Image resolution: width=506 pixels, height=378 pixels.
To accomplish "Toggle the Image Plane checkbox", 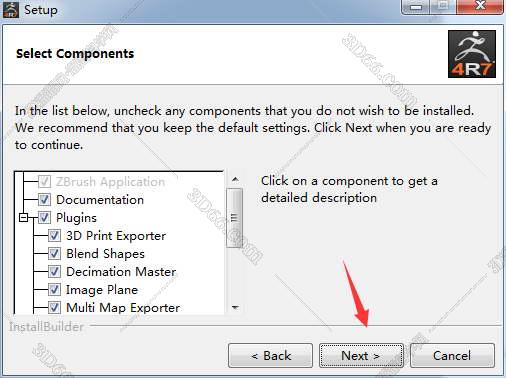I will [x=54, y=290].
